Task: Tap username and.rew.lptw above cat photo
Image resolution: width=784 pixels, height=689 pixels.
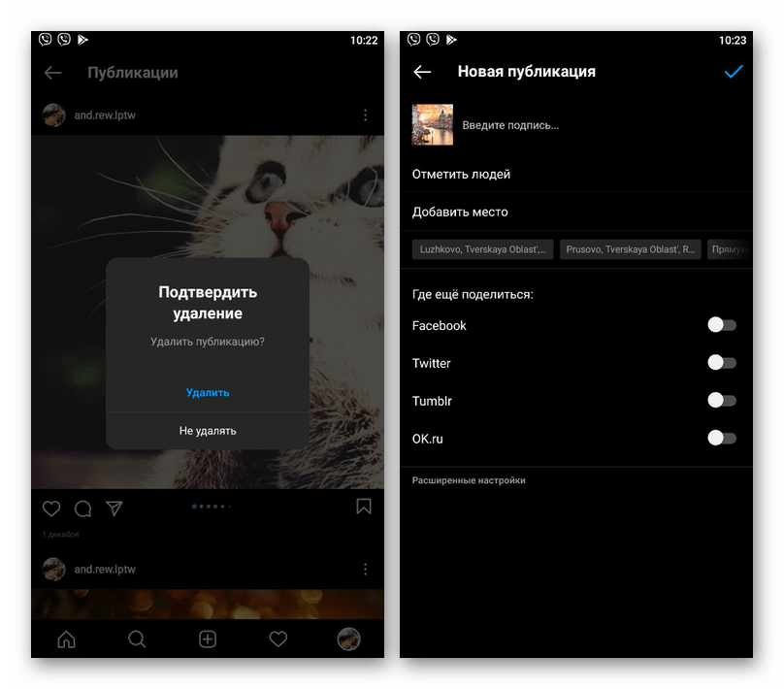Action: pyautogui.click(x=105, y=115)
